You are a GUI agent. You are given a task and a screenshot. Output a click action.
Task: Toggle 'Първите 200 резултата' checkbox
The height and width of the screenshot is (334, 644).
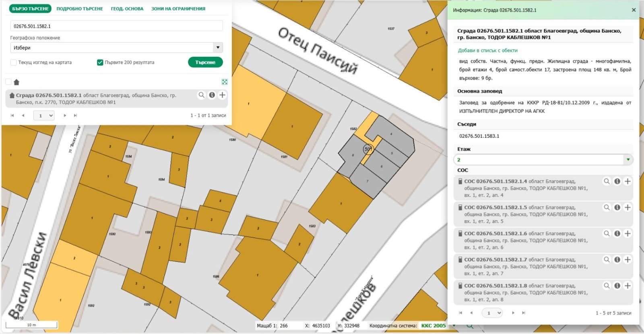100,62
